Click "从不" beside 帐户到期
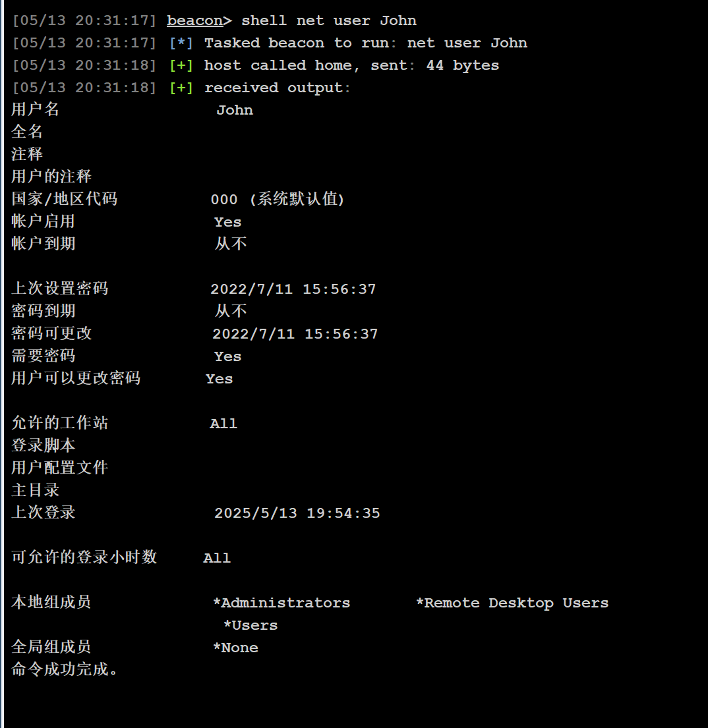 point(231,244)
